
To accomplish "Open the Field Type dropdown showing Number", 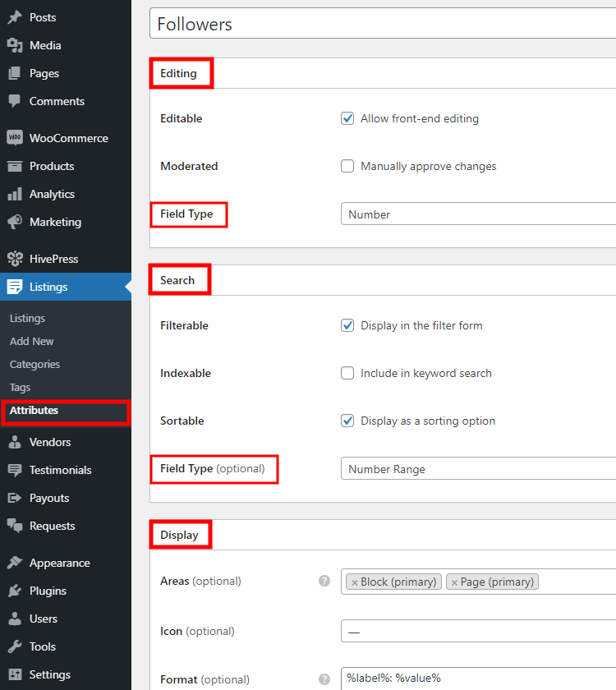I will point(476,214).
